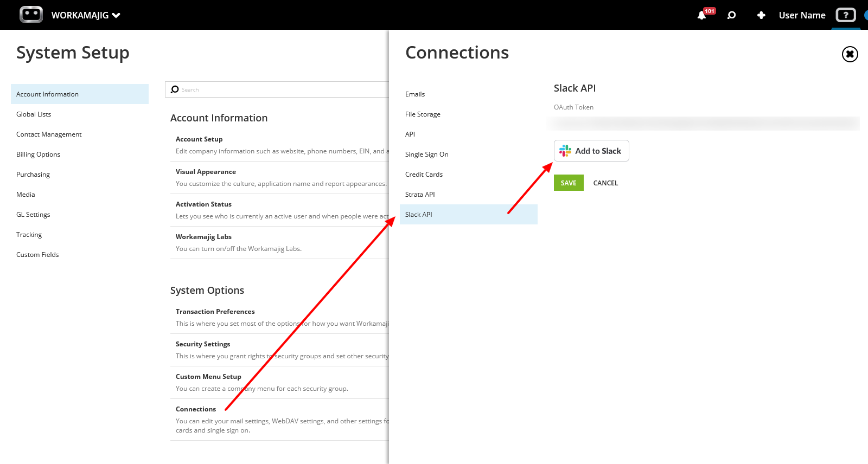Open Activation Status option
868x464 pixels.
click(x=279, y=210)
